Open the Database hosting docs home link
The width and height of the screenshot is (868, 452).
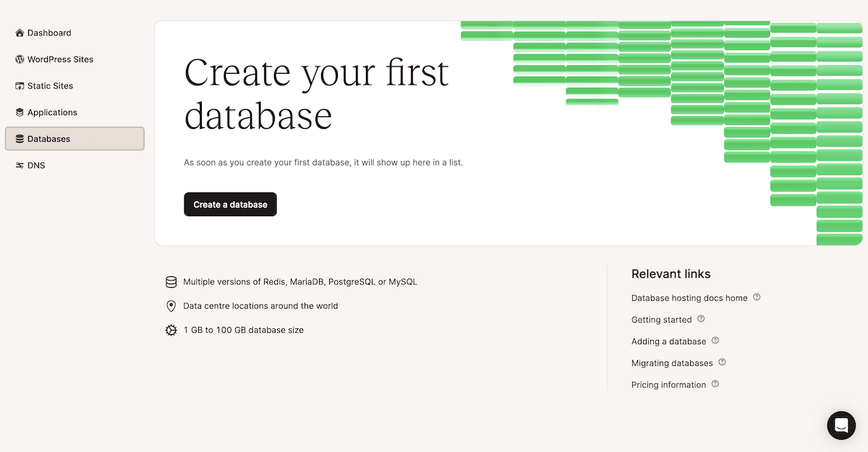click(688, 297)
